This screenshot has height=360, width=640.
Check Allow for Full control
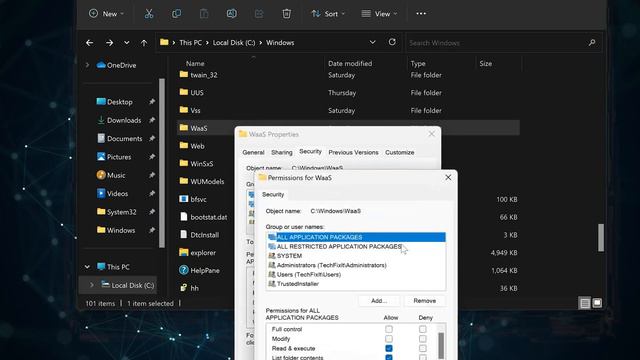pyautogui.click(x=389, y=329)
